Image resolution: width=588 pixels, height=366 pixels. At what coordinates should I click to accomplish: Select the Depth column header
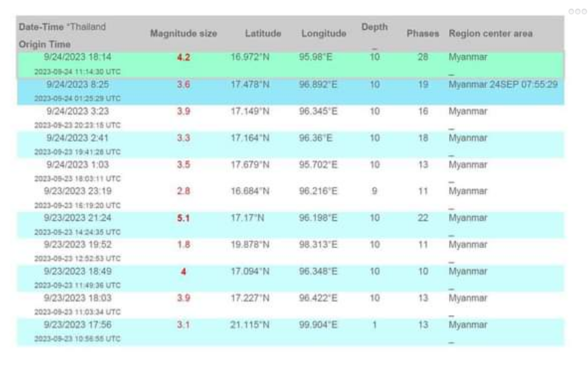tap(374, 27)
